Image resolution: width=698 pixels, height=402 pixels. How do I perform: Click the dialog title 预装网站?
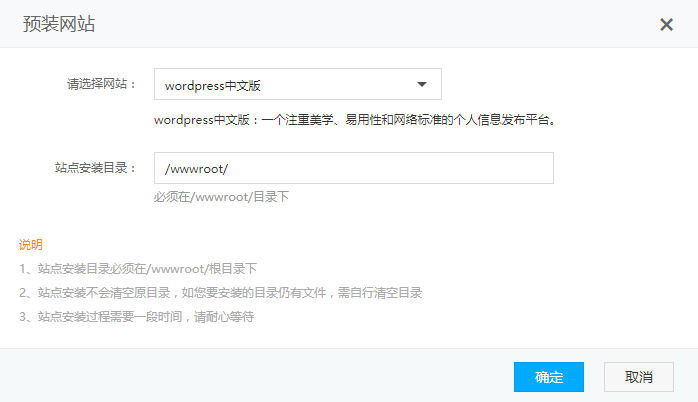coord(59,24)
